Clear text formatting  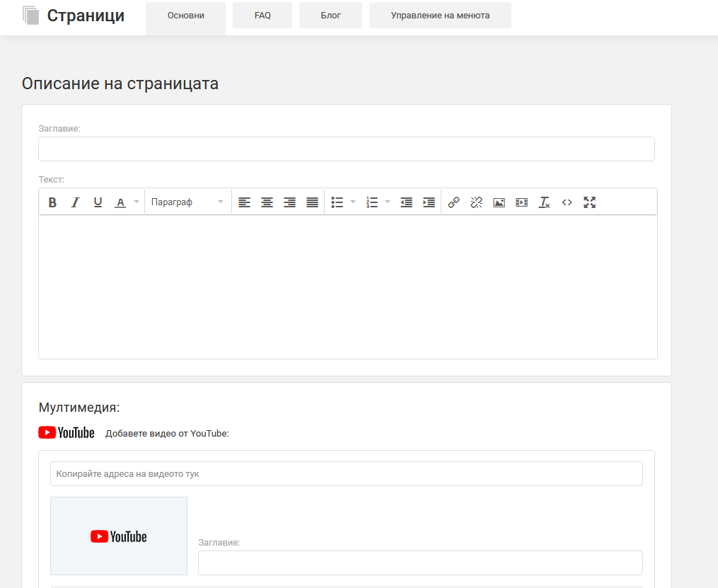click(x=544, y=202)
